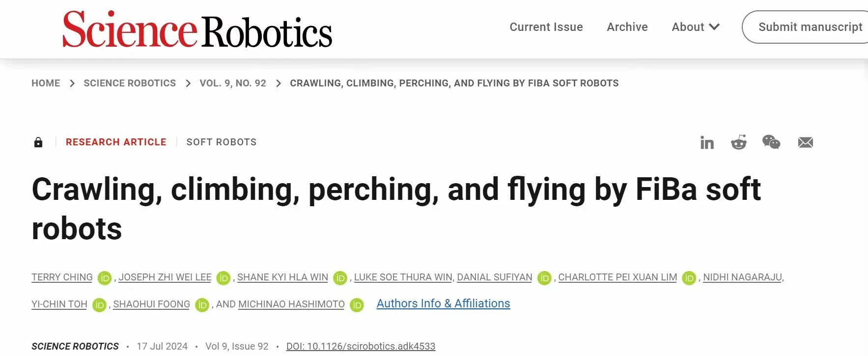Go to Vol. 9, No. 92 breadcrumb
The height and width of the screenshot is (356, 868).
(232, 83)
